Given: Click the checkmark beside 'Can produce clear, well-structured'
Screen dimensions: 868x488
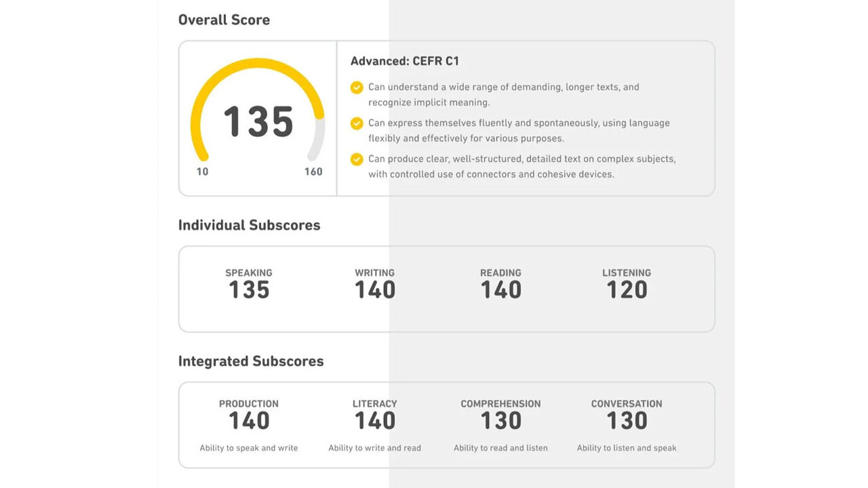Looking at the screenshot, I should [x=357, y=160].
